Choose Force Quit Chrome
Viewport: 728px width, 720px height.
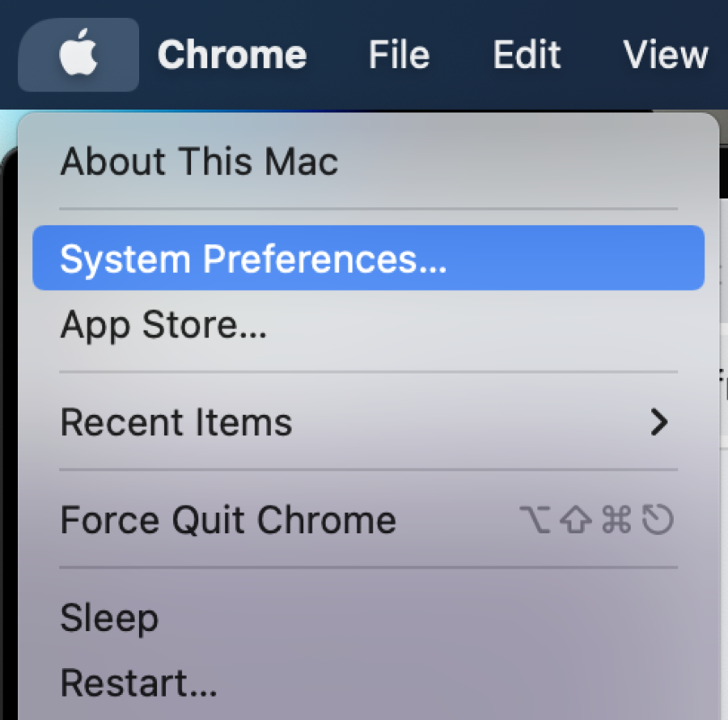(x=228, y=519)
